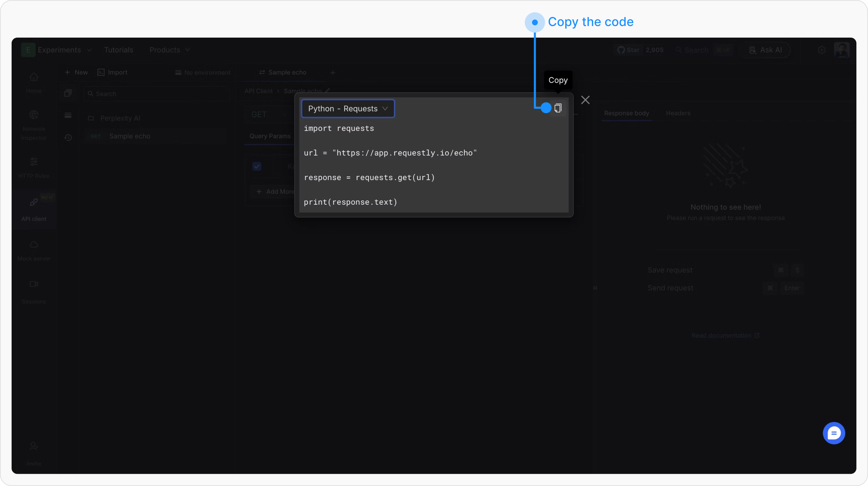The width and height of the screenshot is (868, 486).
Task: Open the Tutorials menu item
Action: (x=119, y=50)
